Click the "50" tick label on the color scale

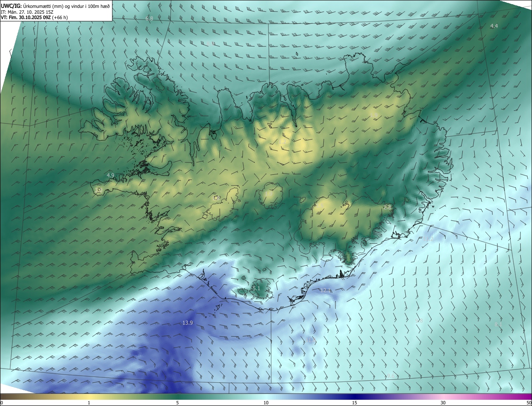coord(529,403)
